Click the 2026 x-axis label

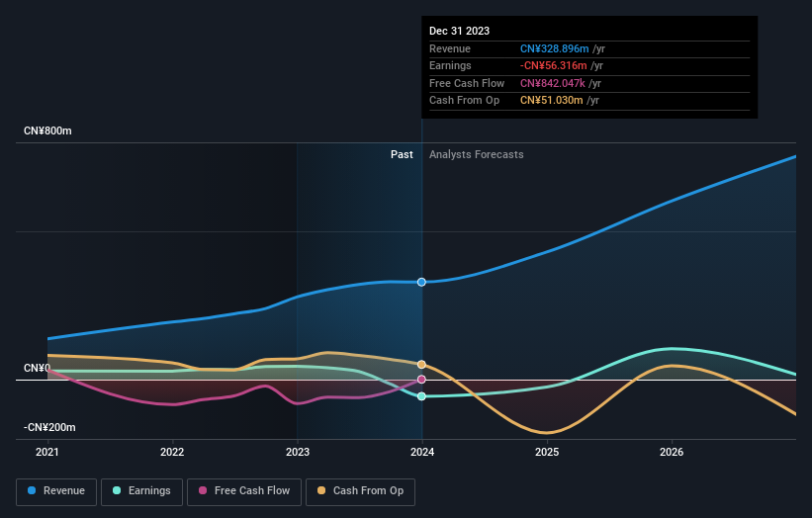(x=672, y=453)
